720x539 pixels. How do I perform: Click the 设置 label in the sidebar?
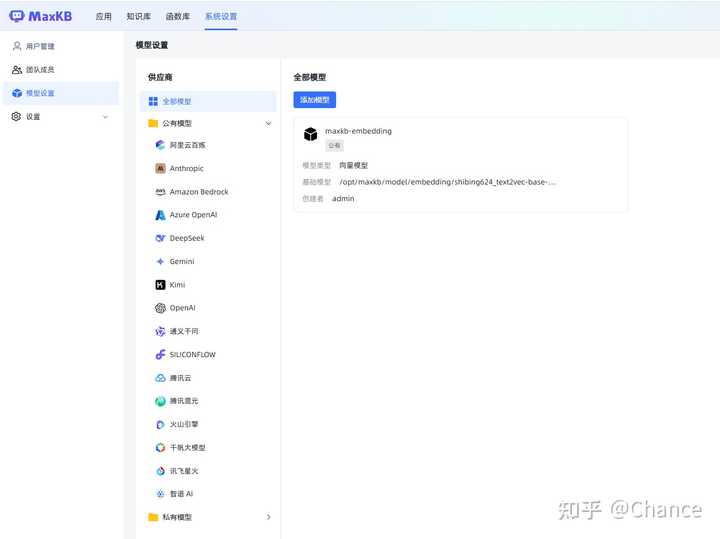click(x=33, y=117)
